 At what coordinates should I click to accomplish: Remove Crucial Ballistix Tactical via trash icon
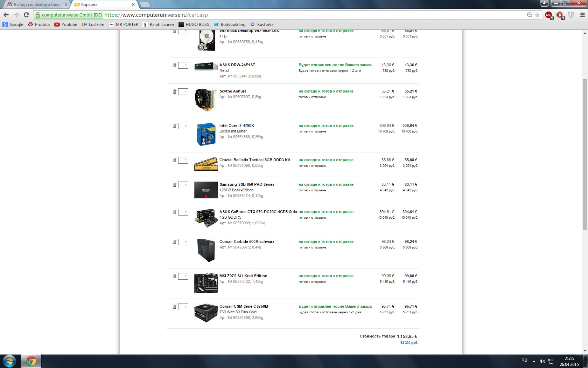(175, 160)
